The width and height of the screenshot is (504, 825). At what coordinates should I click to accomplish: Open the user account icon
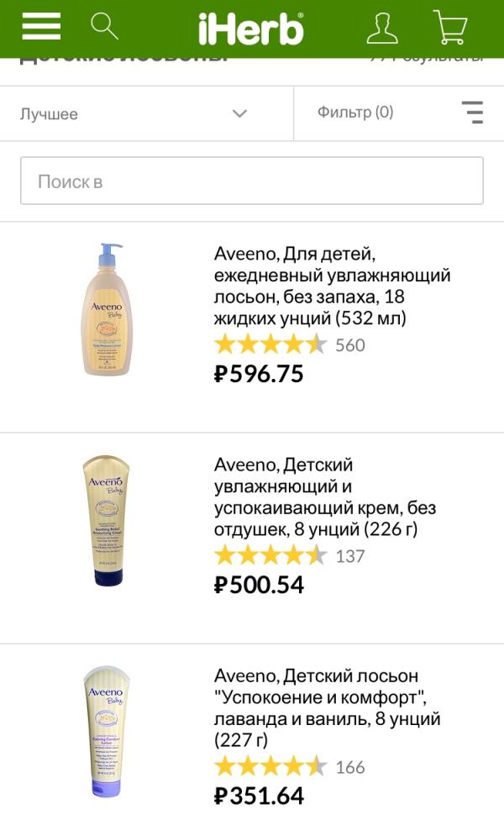coord(382,28)
